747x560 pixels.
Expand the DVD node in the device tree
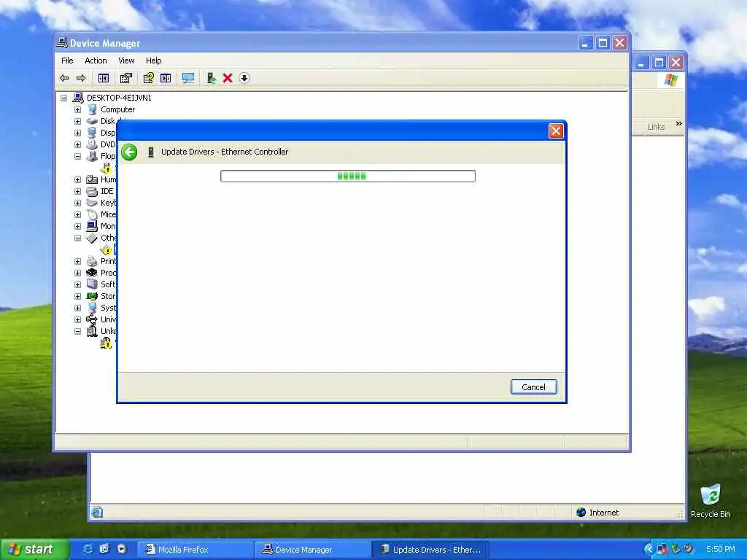[x=77, y=145]
